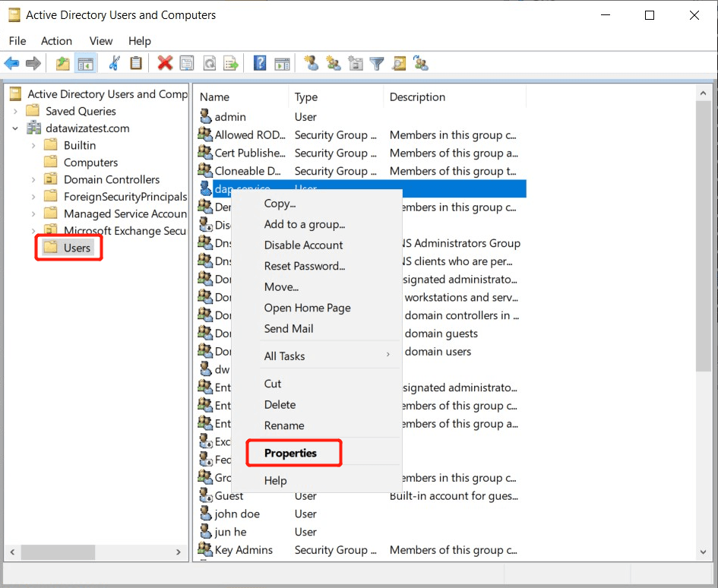Click the Find objects toolbar icon
The height and width of the screenshot is (588, 718).
(x=399, y=63)
